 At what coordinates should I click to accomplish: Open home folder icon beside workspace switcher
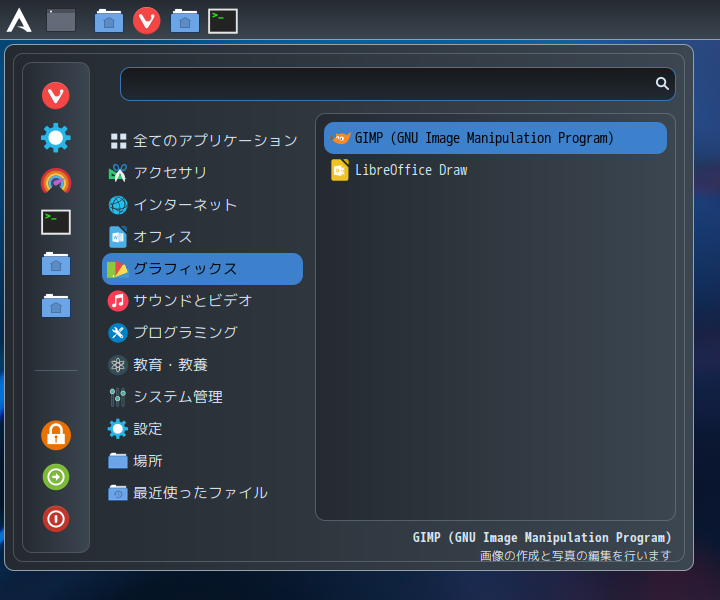point(109,21)
